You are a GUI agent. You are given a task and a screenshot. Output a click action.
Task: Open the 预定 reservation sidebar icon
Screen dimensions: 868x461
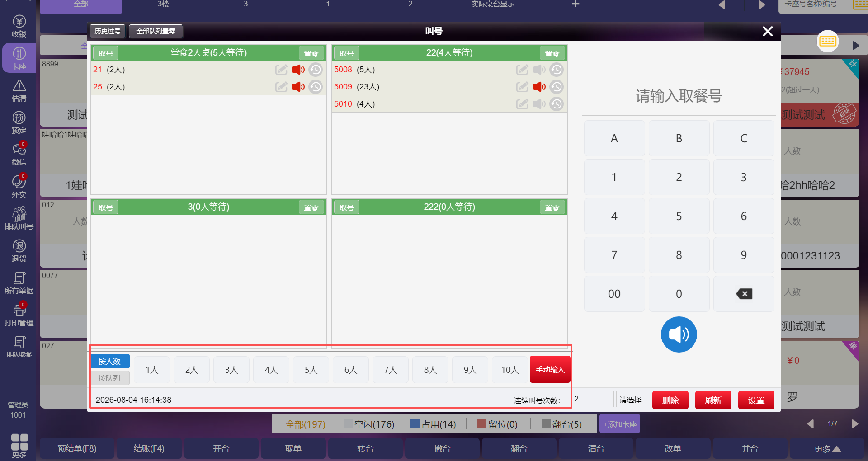pyautogui.click(x=19, y=122)
